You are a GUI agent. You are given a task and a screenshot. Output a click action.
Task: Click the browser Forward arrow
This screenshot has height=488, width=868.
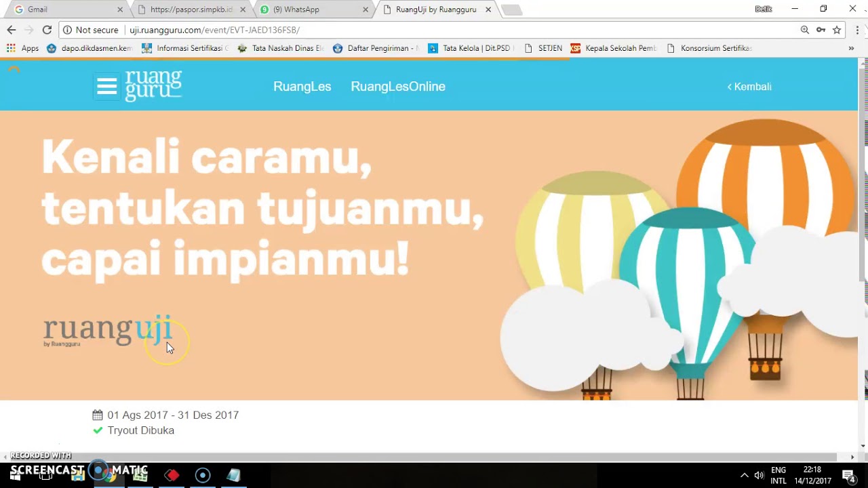[28, 30]
